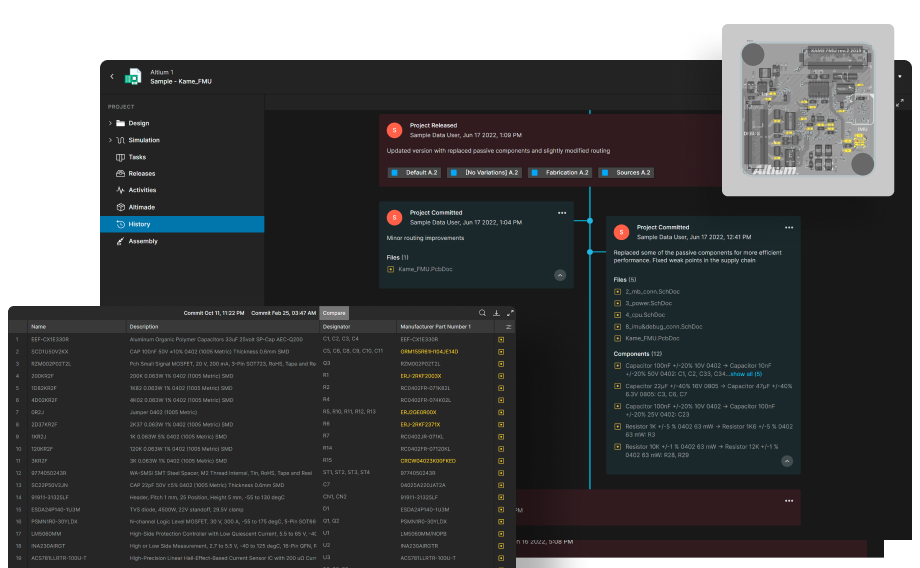Open the menu on Minor routing improvements commit
The width and height of the screenshot is (920, 568).
[562, 213]
